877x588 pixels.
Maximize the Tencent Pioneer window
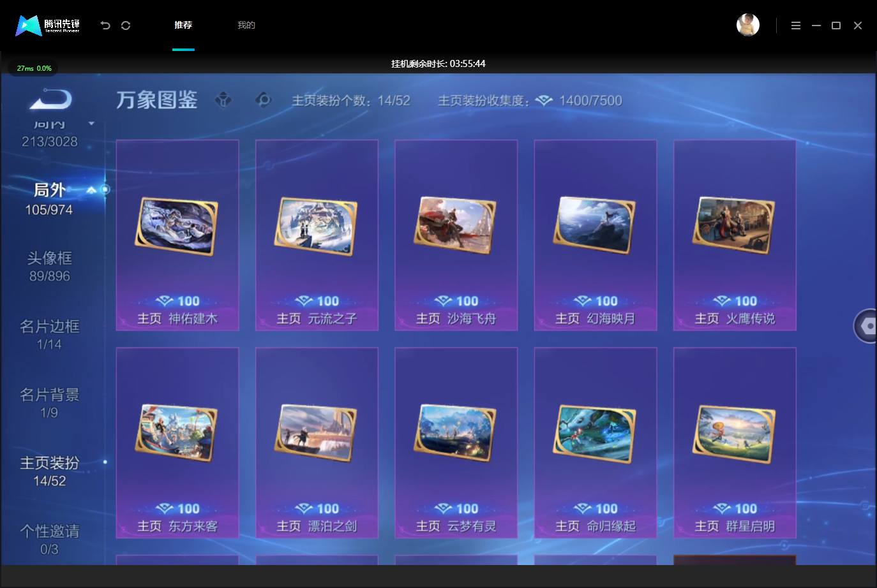point(836,26)
